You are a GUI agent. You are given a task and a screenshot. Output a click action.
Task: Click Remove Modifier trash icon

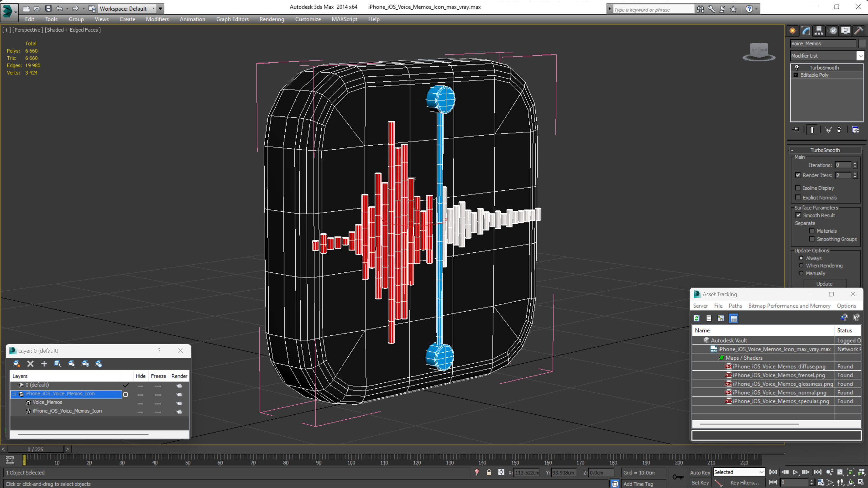pos(839,130)
